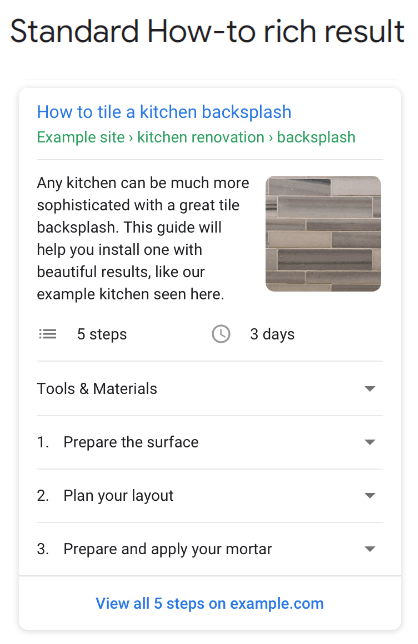Expand the Prepare the surface arrow
The height and width of the screenshot is (644, 418).
[x=370, y=442]
